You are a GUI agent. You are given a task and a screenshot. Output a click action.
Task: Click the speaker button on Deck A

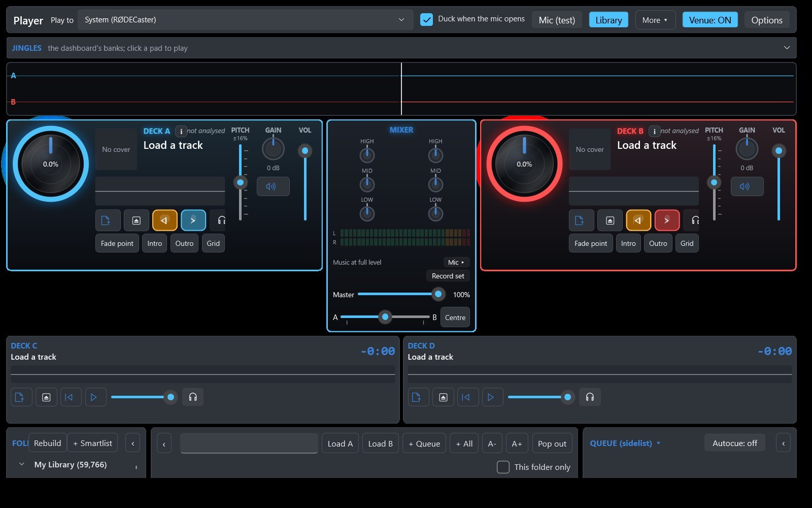(x=273, y=186)
